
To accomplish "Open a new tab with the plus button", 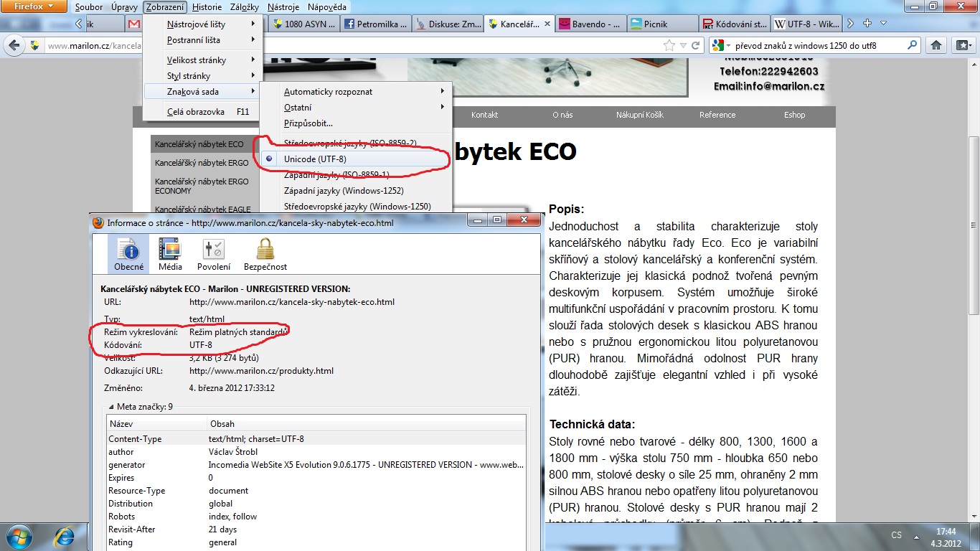I will tap(867, 24).
